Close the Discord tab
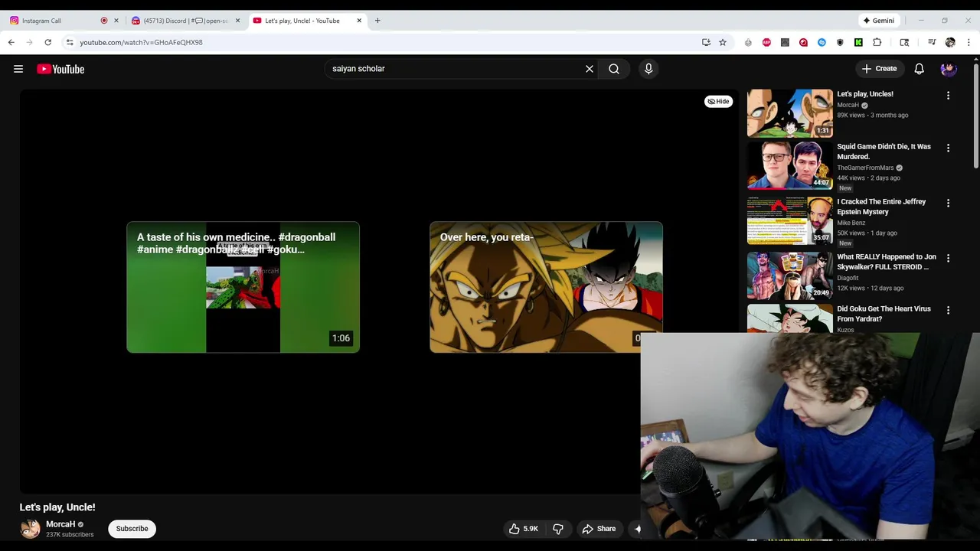This screenshot has height=551, width=980. pos(237,21)
